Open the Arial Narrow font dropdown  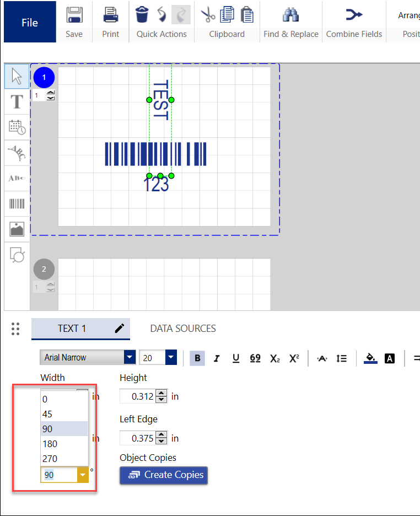[130, 357]
